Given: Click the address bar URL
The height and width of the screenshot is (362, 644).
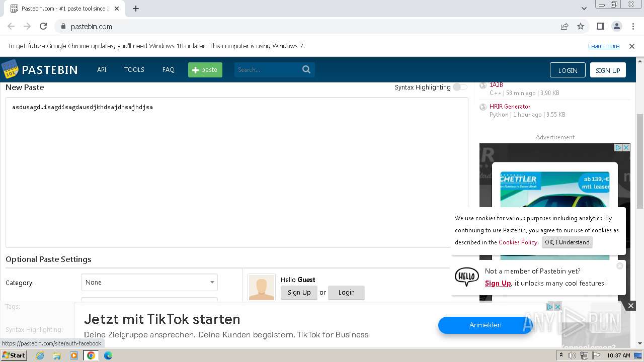Looking at the screenshot, I should point(92,27).
